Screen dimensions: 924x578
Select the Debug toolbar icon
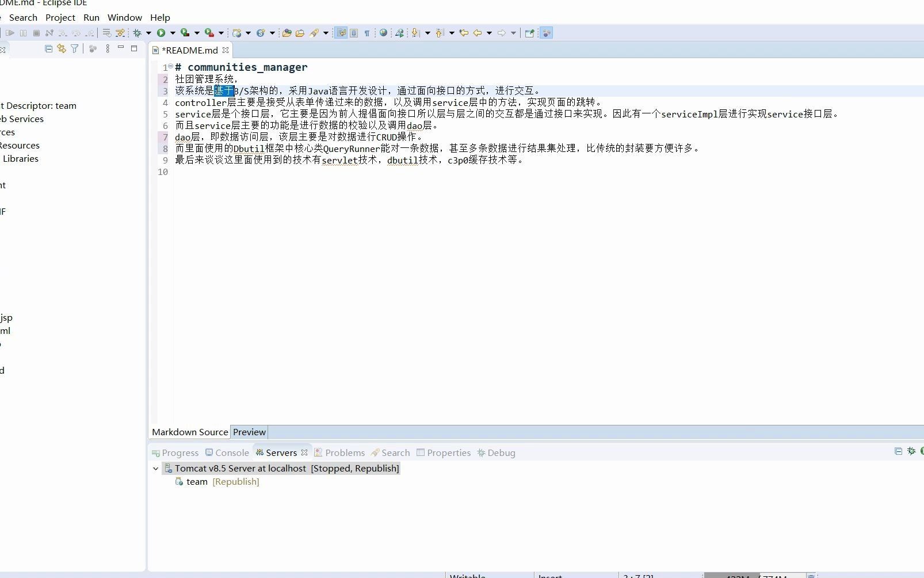click(x=136, y=33)
